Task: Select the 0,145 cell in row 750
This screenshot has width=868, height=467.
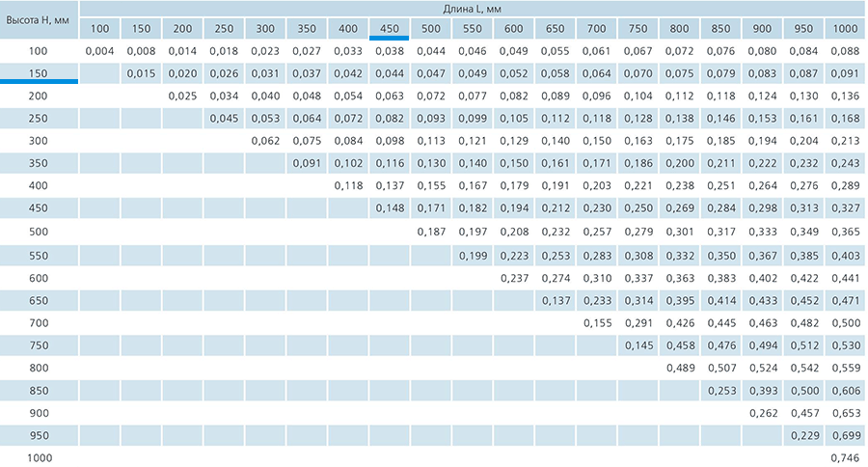Action: 638,345
